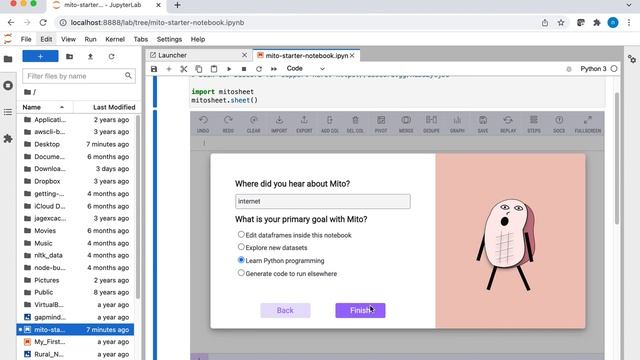This screenshot has width=640, height=360.
Task: Click Merge in the Mito toolbar
Action: click(406, 124)
